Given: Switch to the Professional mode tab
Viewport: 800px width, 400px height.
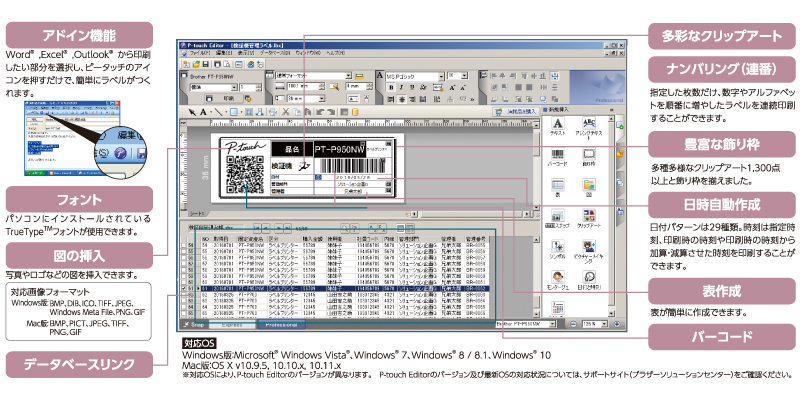Looking at the screenshot, I should click(281, 324).
